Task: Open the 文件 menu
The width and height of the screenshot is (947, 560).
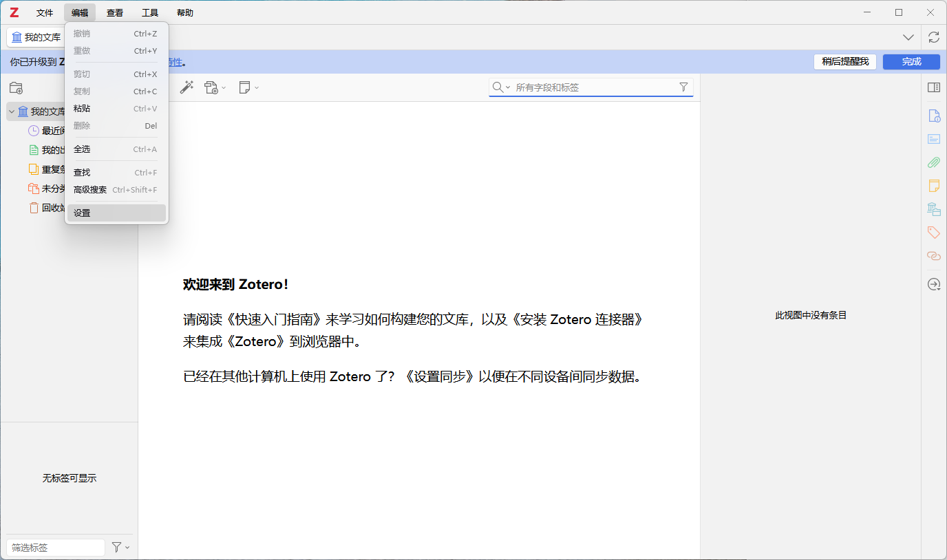Action: [45, 12]
